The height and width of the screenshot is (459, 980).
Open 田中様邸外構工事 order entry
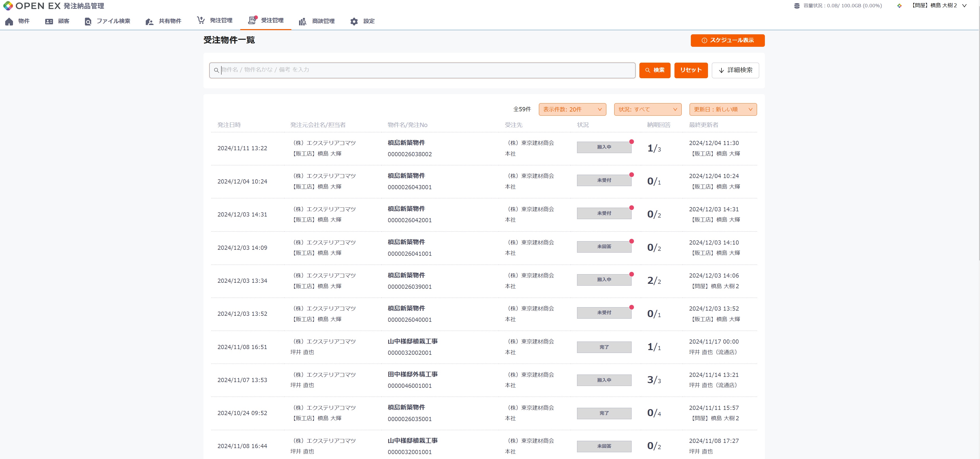click(412, 375)
